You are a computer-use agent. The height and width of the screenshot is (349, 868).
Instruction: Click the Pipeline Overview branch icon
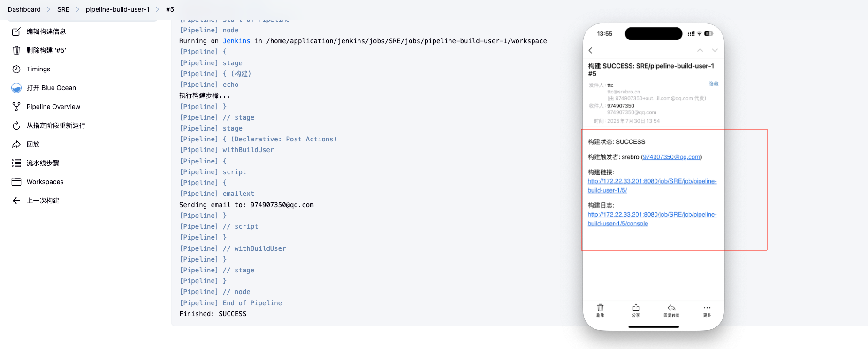(16, 107)
